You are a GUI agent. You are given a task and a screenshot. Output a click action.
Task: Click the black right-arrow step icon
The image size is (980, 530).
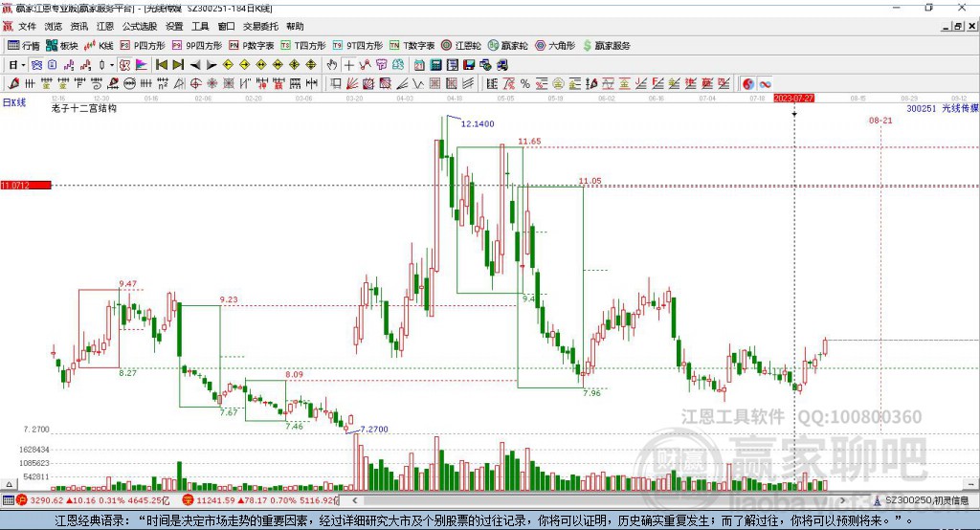pos(212,65)
